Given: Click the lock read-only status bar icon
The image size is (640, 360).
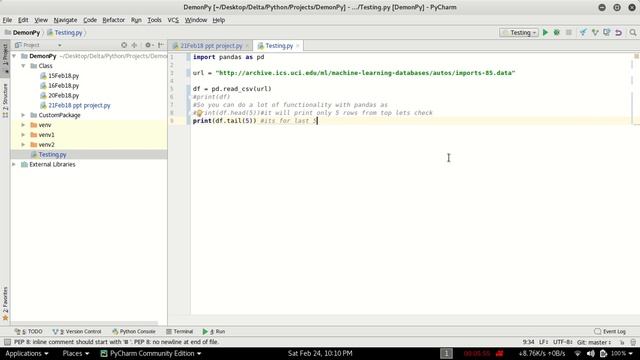Looking at the screenshot, I should point(622,342).
